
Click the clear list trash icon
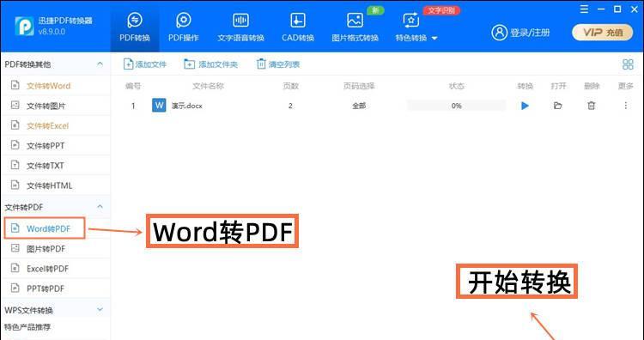261,64
